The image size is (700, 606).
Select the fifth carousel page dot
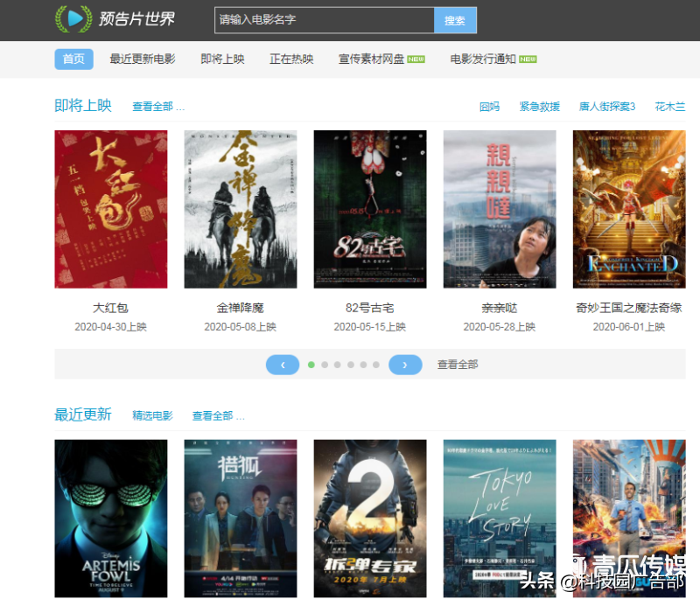coord(363,365)
